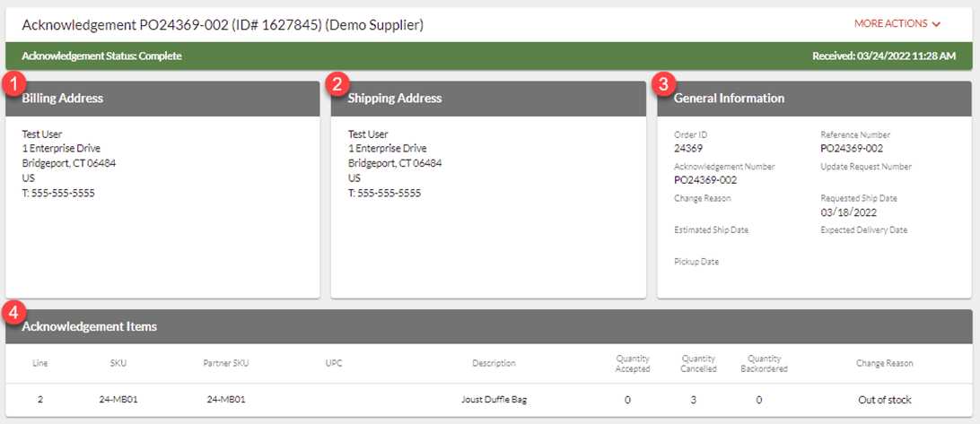Sort by Partner SKU column header
Screen dimensions: 980x424
(x=226, y=364)
